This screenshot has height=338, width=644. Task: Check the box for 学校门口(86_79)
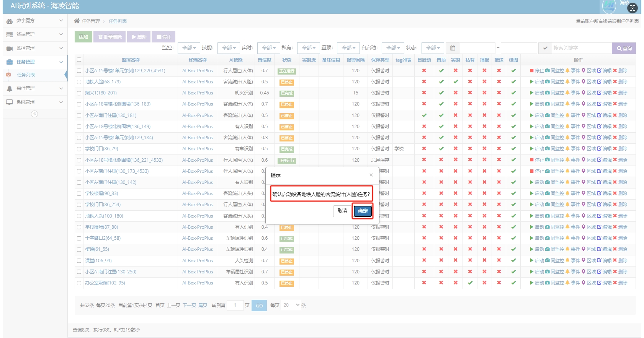point(79,149)
